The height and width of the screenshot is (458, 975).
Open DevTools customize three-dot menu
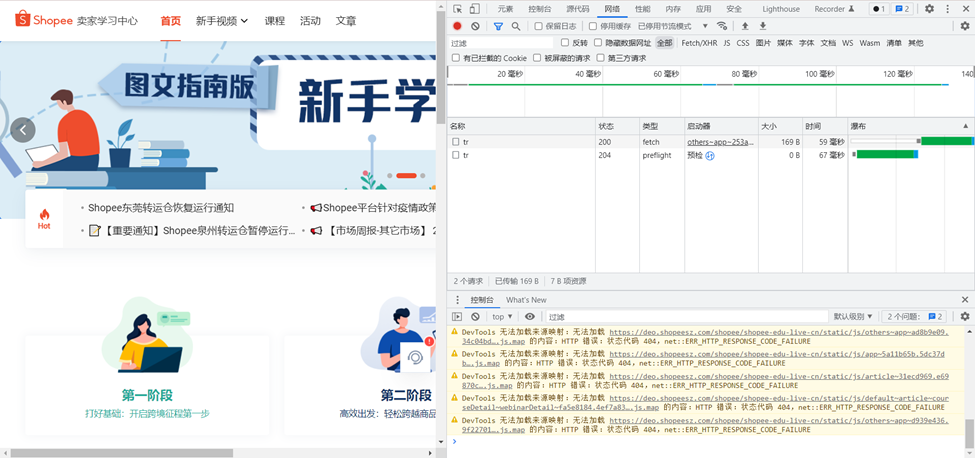(946, 9)
